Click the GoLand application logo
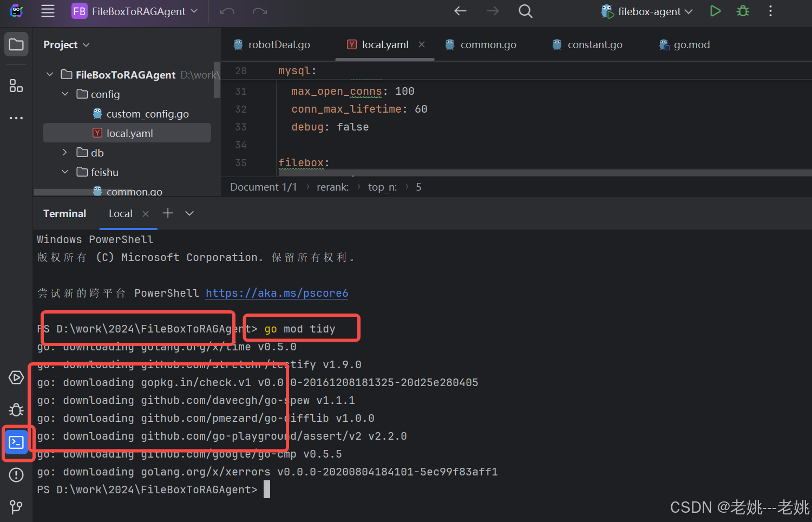 [16, 11]
